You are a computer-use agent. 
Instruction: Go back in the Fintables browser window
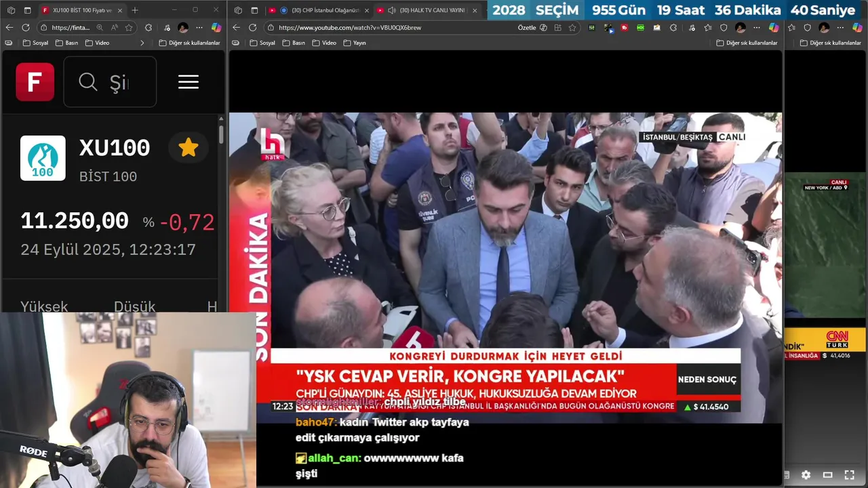tap(9, 27)
